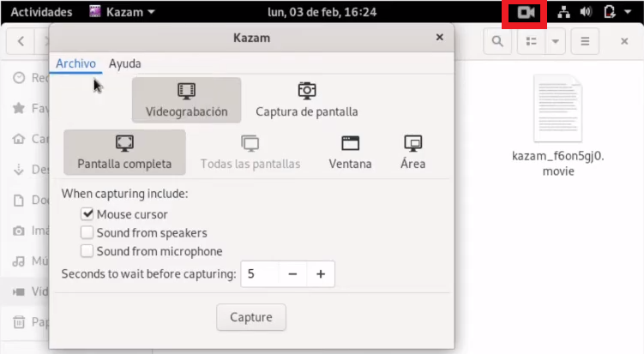Viewport: 644px width, 354px height.
Task: Open the file manager hamburger menu
Action: click(585, 41)
